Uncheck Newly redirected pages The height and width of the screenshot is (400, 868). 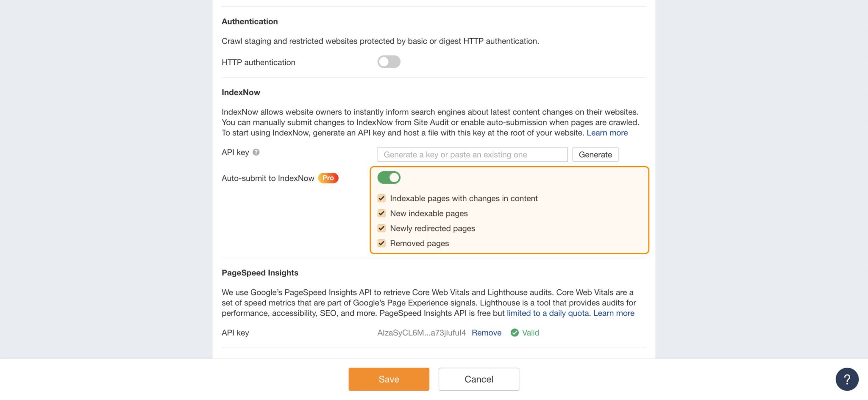[x=381, y=228]
